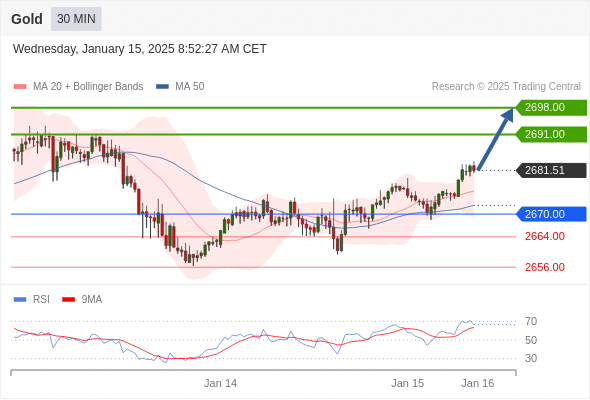
Task: Click the pink MA 20 color swatch
Action: (20, 87)
